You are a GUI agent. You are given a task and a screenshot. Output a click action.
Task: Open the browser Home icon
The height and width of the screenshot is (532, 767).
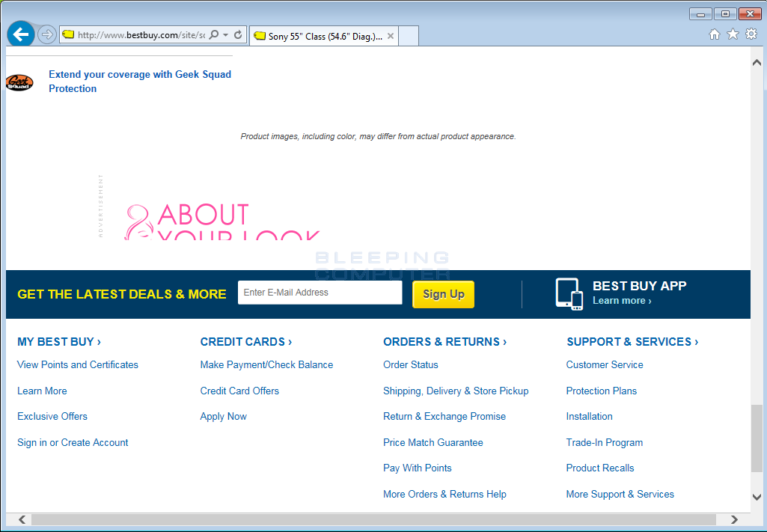pyautogui.click(x=715, y=34)
